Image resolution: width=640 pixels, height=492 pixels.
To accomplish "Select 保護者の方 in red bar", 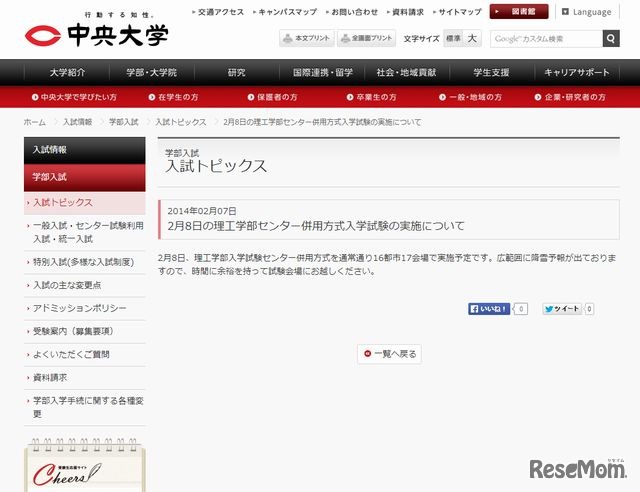I will click(273, 97).
